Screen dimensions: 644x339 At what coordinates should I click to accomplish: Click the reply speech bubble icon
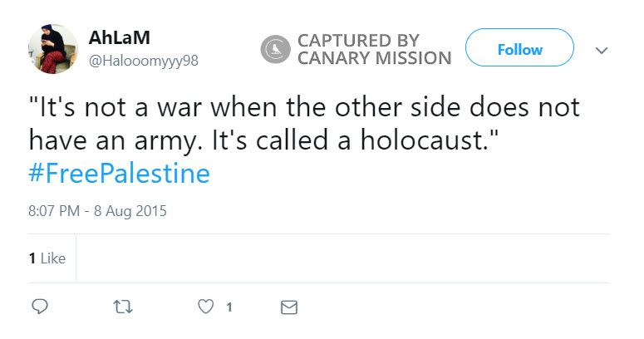click(40, 307)
